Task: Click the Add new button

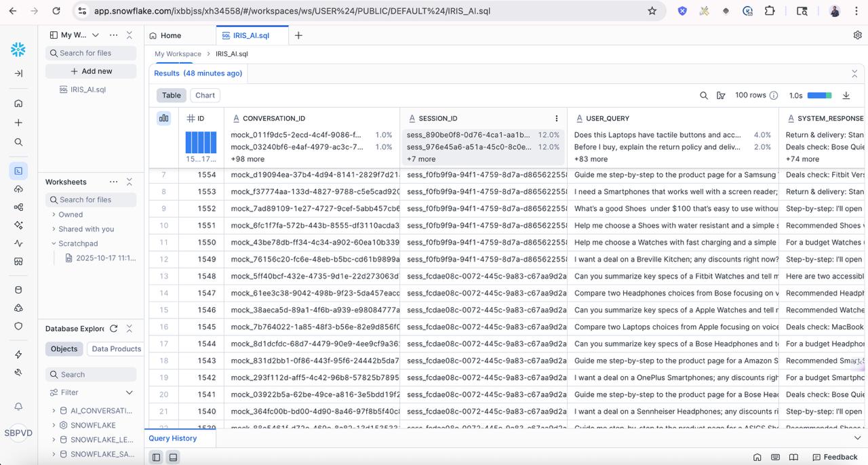Action: 91,71
